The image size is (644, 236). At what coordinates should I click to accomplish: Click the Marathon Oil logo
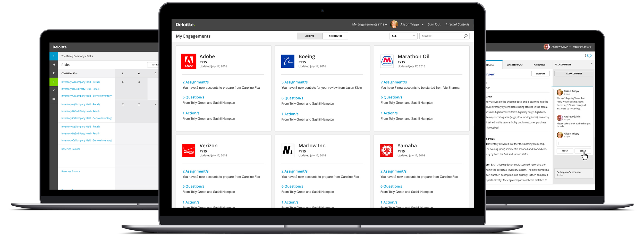pyautogui.click(x=387, y=61)
